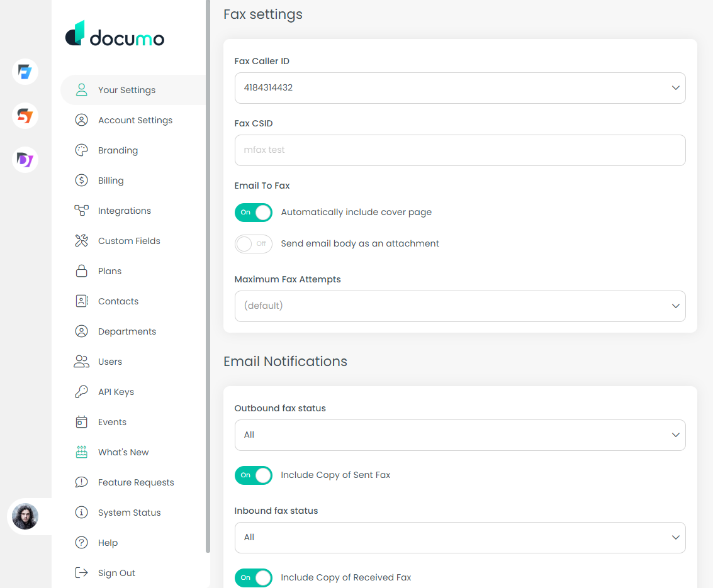Click the API Keys key icon
The height and width of the screenshot is (588, 713).
[81, 392]
